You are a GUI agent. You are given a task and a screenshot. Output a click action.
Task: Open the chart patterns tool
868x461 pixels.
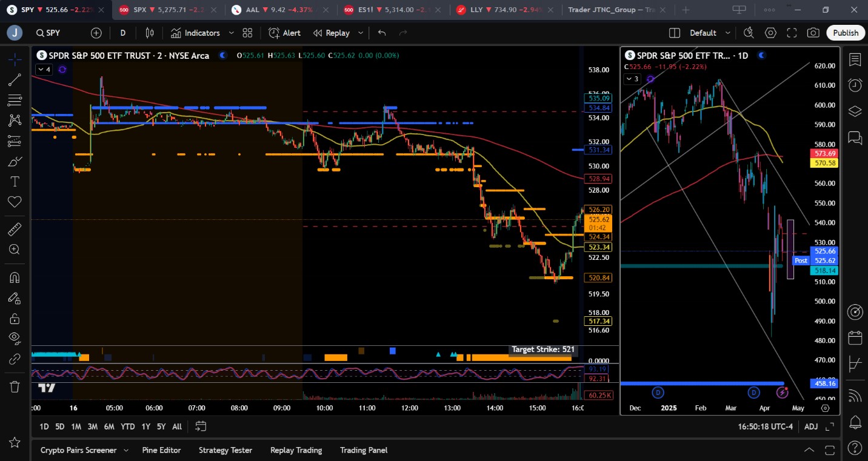pyautogui.click(x=15, y=121)
